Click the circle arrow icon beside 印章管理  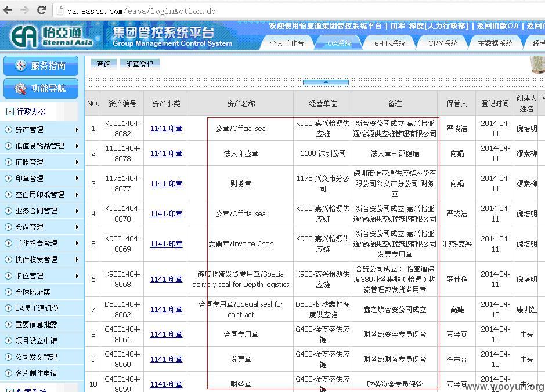click(8, 178)
